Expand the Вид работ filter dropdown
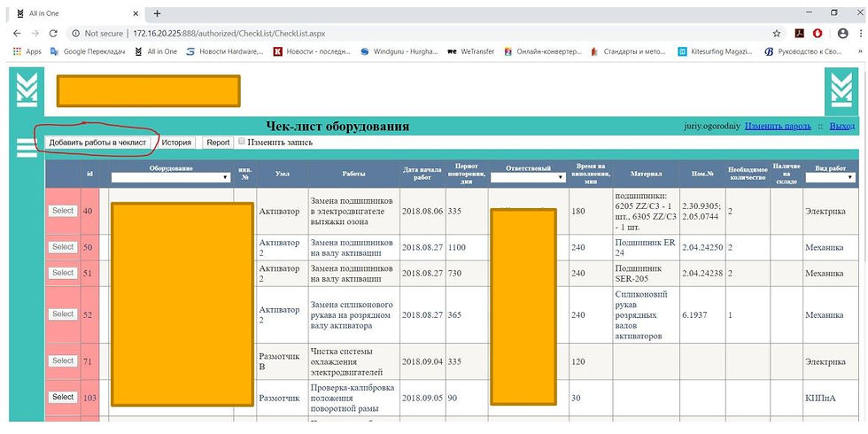The image size is (868, 434). click(x=831, y=178)
